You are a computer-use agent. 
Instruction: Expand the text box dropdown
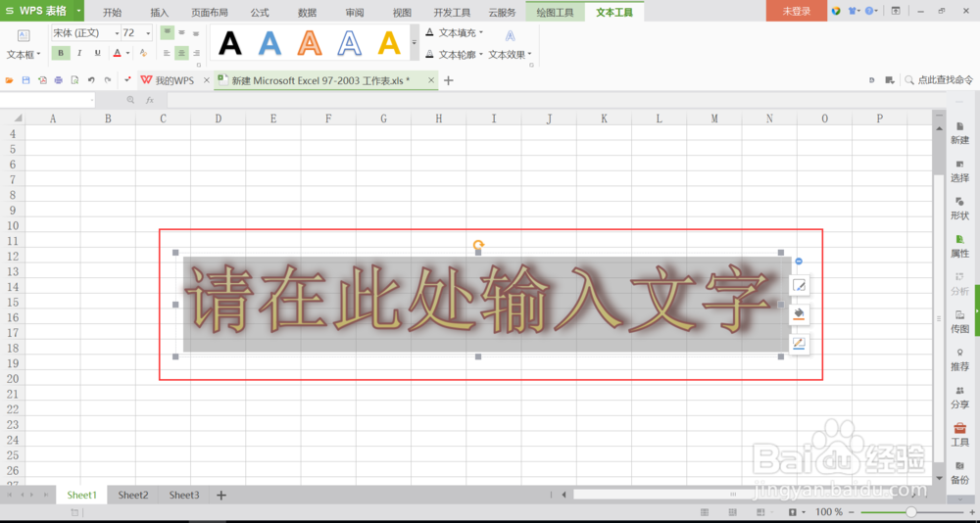(x=39, y=55)
